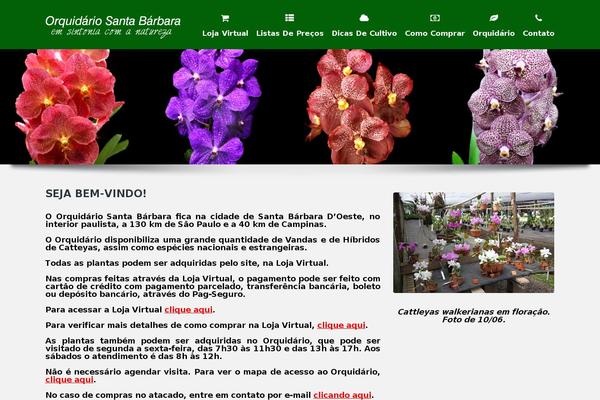Click the paragraph starting 'Todas as plantas podem'

187,263
